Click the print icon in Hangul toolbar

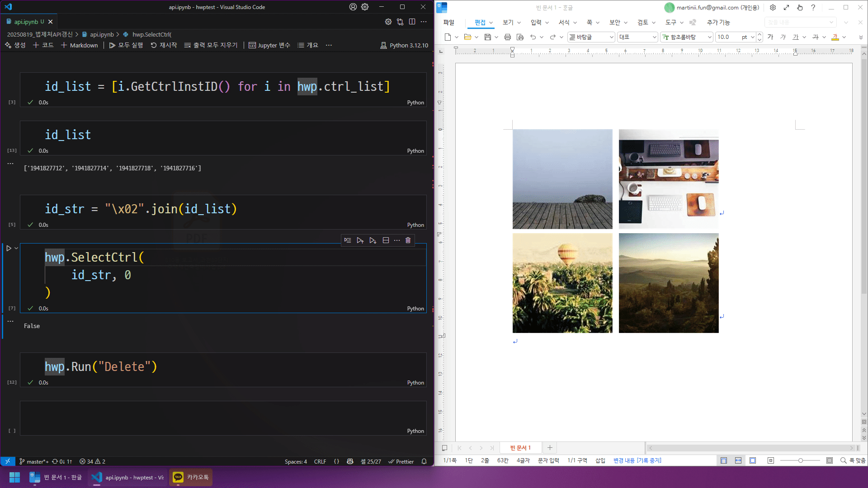tap(507, 37)
